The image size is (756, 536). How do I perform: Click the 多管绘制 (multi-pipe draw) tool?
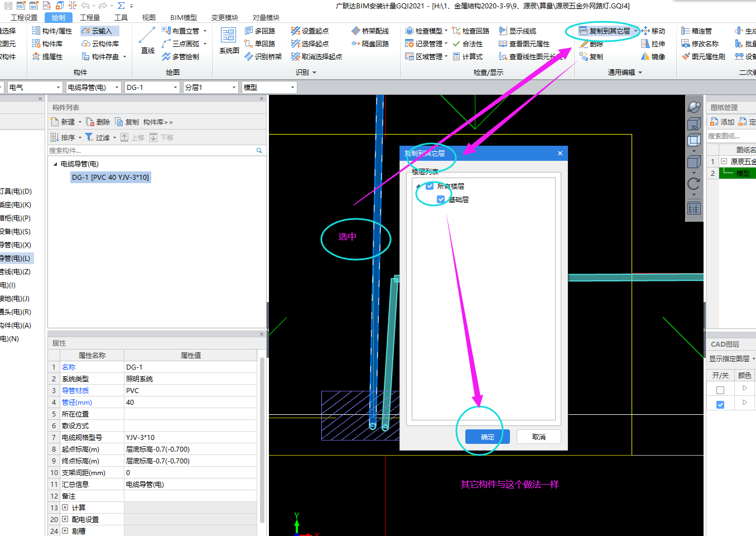tap(181, 56)
